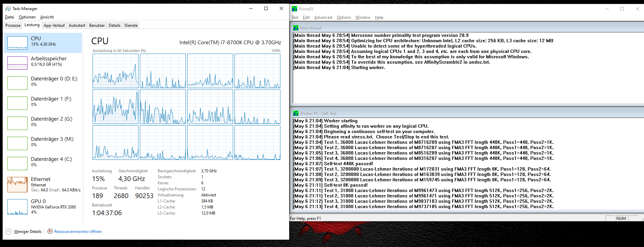Switch to the Details tab

[114, 25]
